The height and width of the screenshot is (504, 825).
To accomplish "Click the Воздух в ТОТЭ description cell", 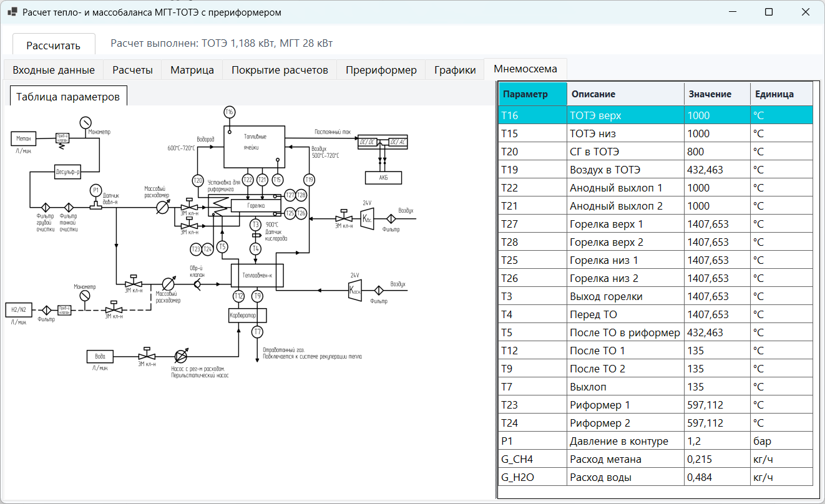I will 625,170.
